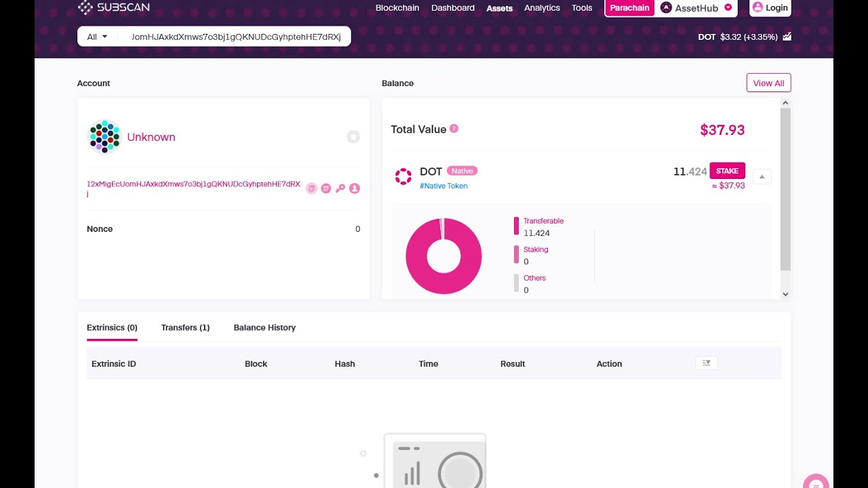
Task: Collapse the DOT balance details arrow
Action: [x=762, y=177]
